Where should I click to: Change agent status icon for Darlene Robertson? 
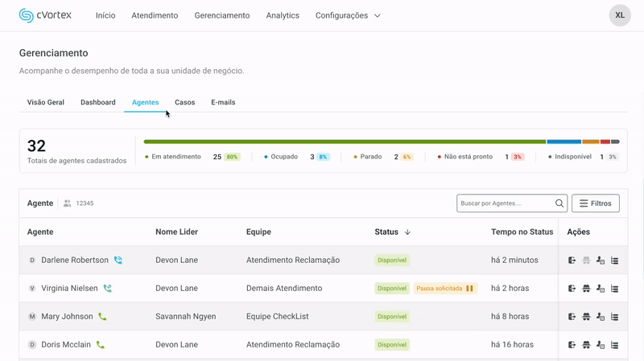tap(601, 260)
